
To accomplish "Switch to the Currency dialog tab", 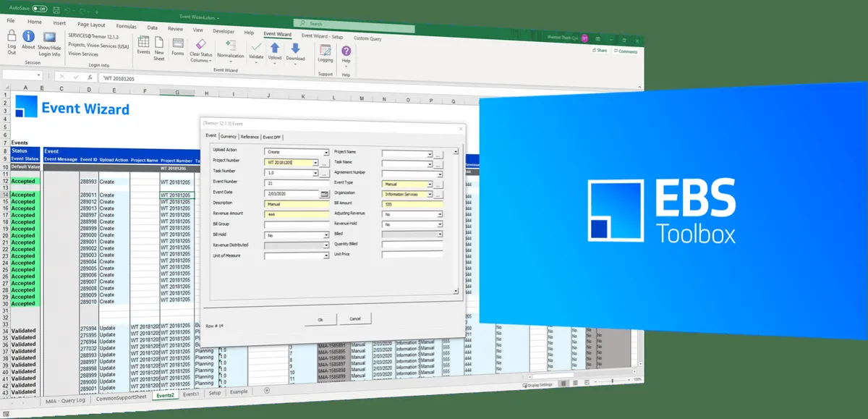I will [229, 137].
